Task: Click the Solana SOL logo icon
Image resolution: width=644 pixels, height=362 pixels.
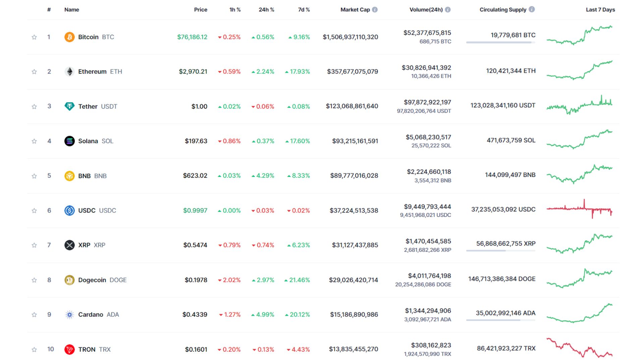Action: pyautogui.click(x=69, y=141)
